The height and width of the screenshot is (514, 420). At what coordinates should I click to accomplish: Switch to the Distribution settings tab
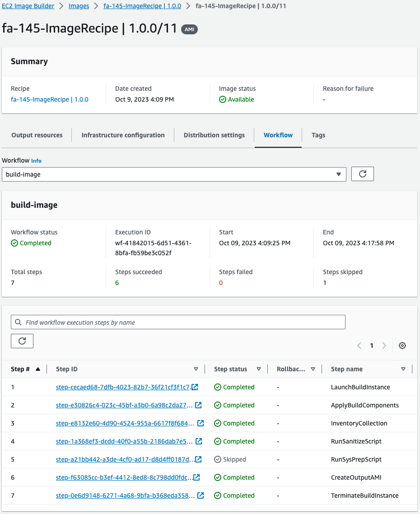[x=214, y=135]
